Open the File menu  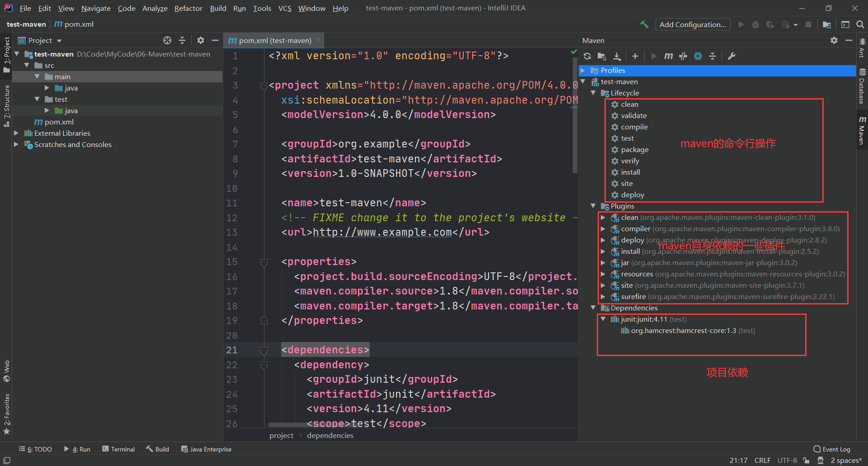25,8
